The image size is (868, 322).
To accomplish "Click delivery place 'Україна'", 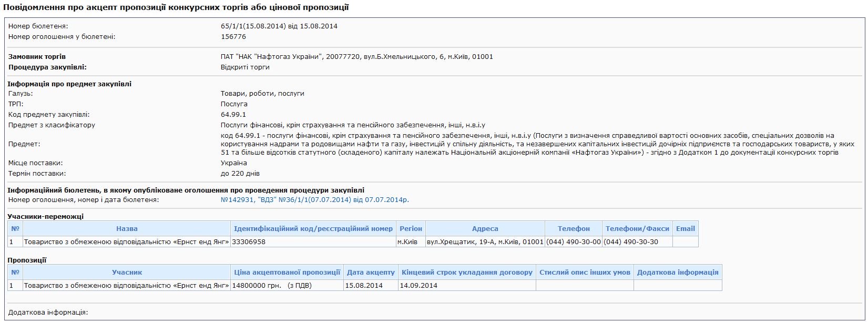I will click(x=234, y=163).
